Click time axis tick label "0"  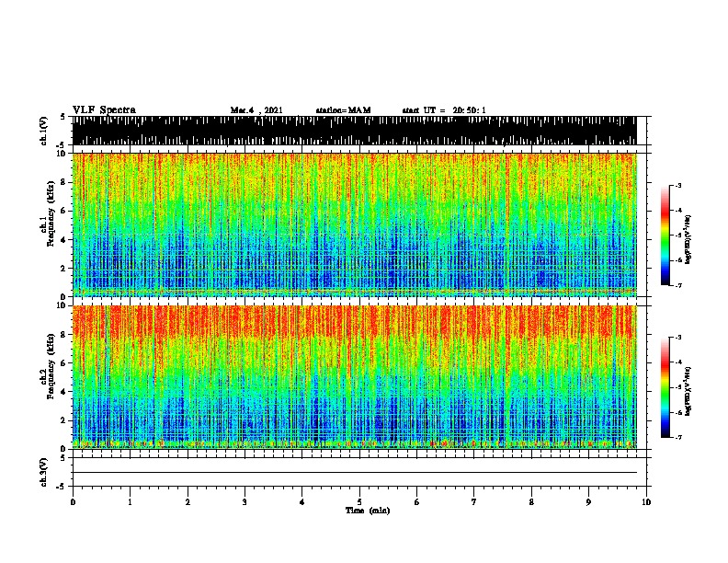pos(73,501)
